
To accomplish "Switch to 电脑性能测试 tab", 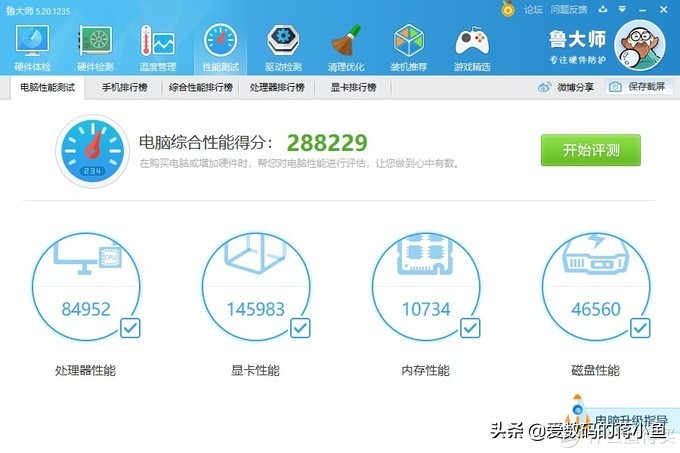I will point(48,88).
